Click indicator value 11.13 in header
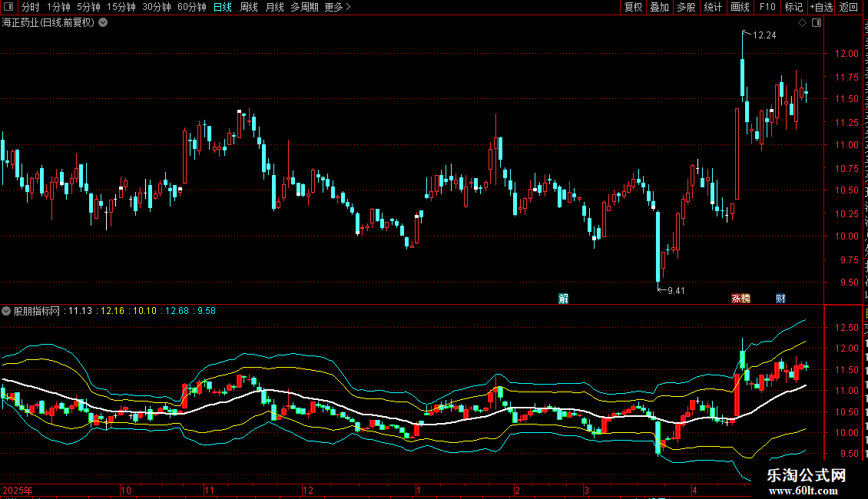This screenshot has height=499, width=868. pyautogui.click(x=80, y=311)
